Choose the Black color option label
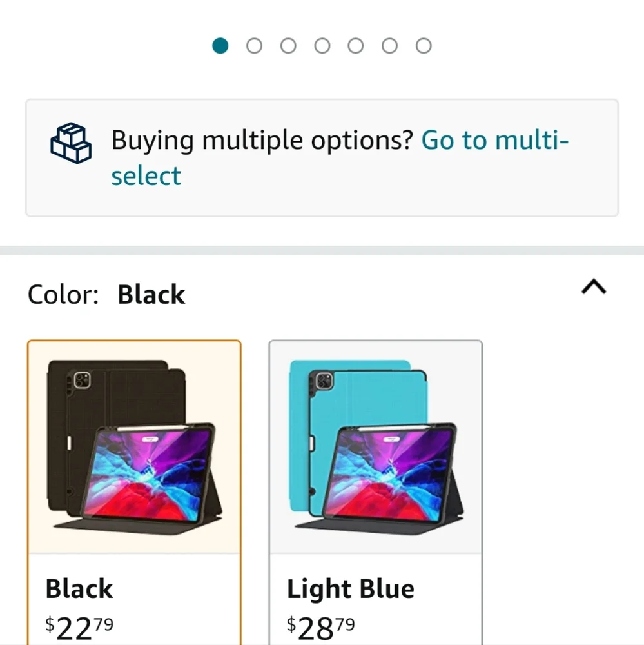Screen dimensions: 644x645 [79, 589]
